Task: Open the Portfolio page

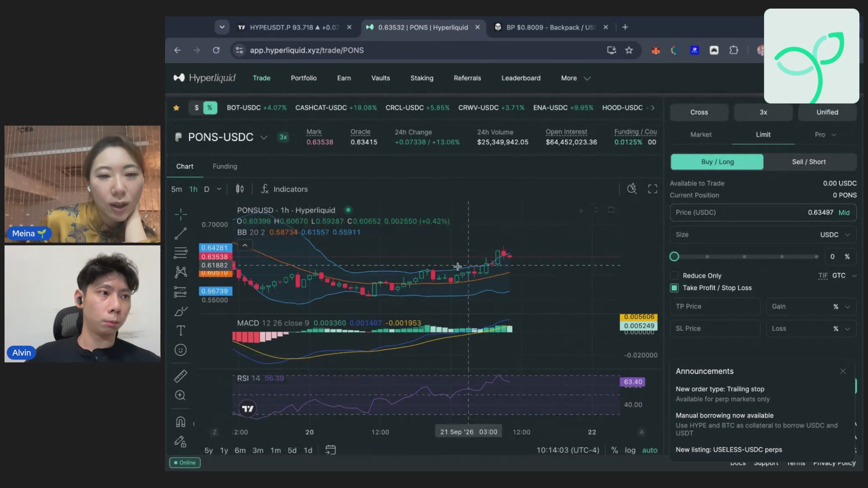Action: 304,78
